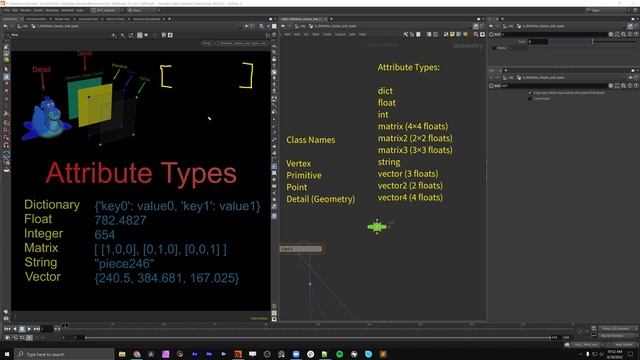Click info icon in upper parameter pane
Screen dimensions: 640x360
(x=630, y=35)
